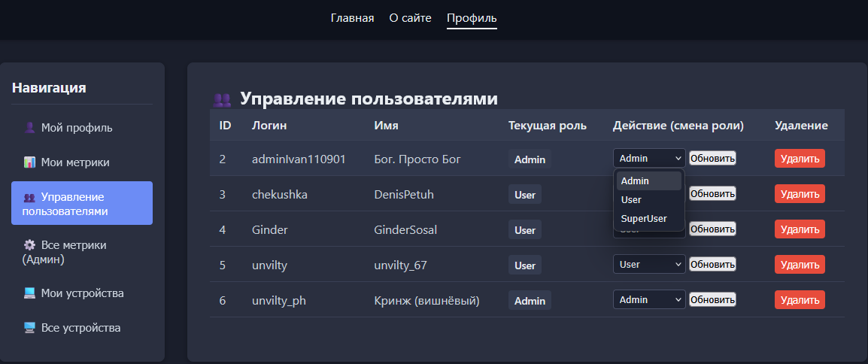This screenshot has height=364, width=868.
Task: Open the Мой профиль sidebar section
Action: click(82, 128)
